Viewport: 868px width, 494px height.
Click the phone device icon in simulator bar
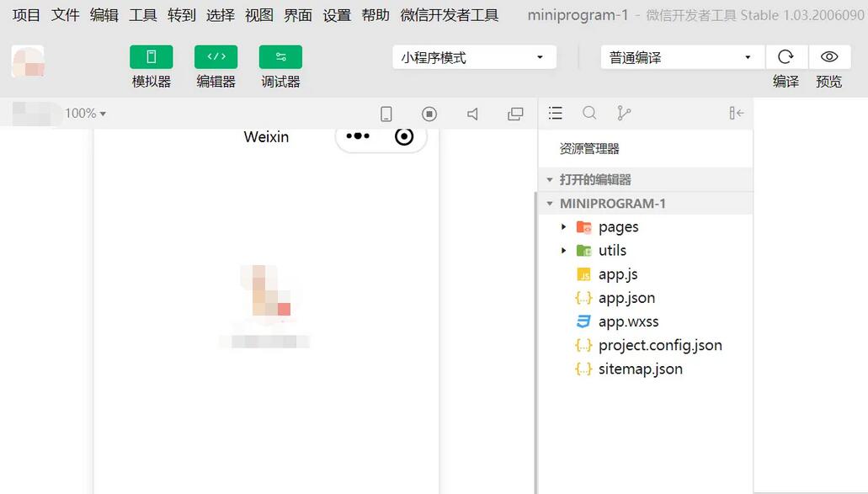point(386,114)
